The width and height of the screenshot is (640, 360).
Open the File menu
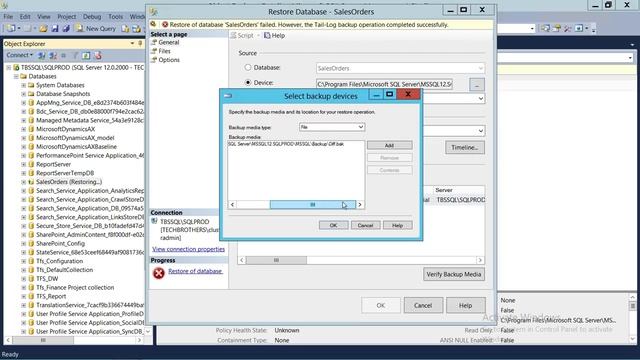pos(8,17)
